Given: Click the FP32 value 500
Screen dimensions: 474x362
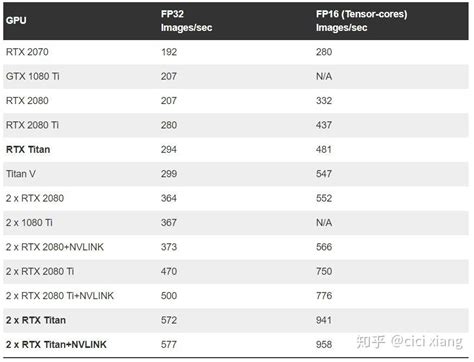Looking at the screenshot, I should [x=169, y=296].
